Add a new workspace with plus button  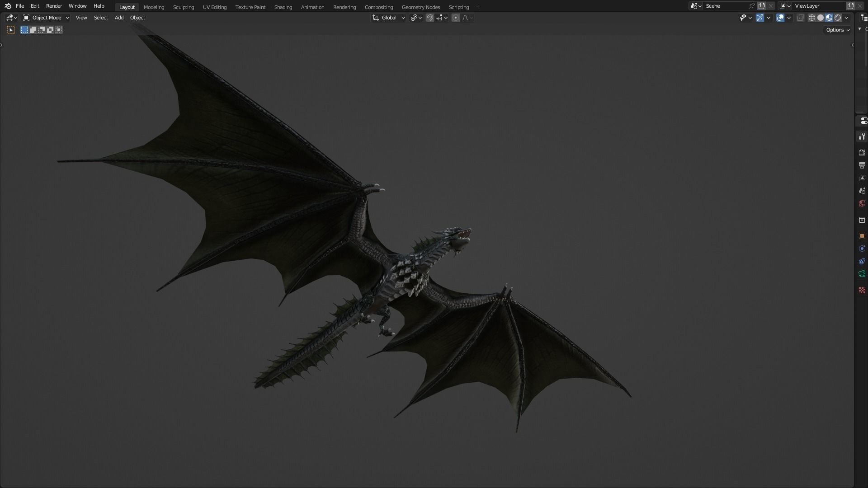coord(478,7)
